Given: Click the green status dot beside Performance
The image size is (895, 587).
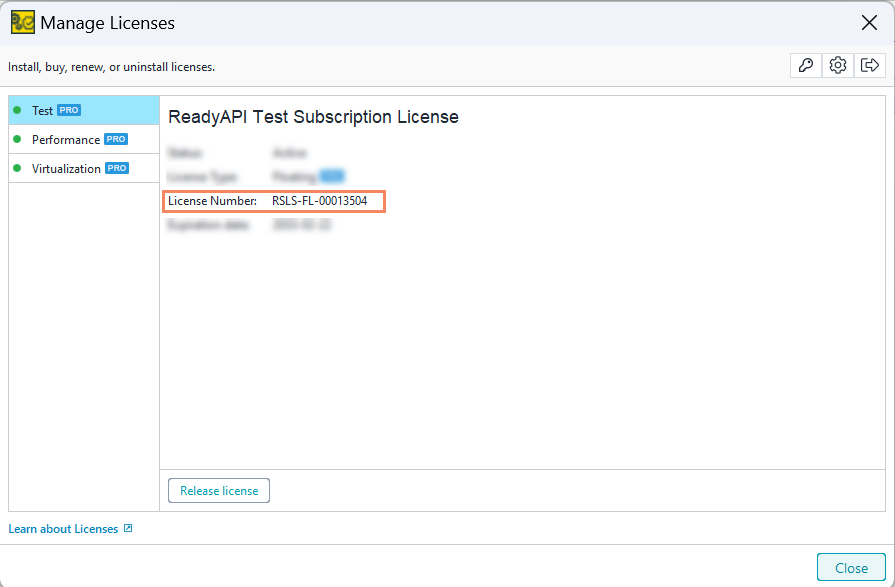Looking at the screenshot, I should click(17, 139).
